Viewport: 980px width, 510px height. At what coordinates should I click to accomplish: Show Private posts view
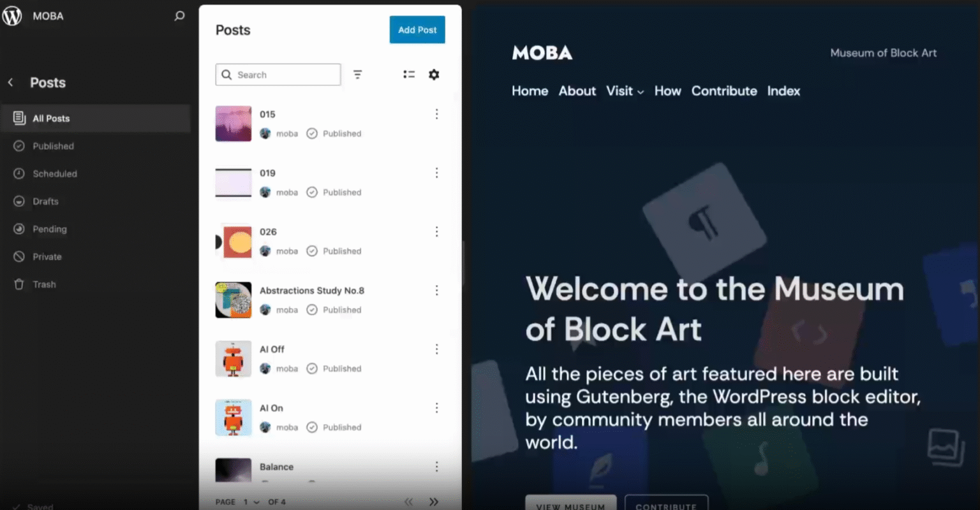[96, 257]
